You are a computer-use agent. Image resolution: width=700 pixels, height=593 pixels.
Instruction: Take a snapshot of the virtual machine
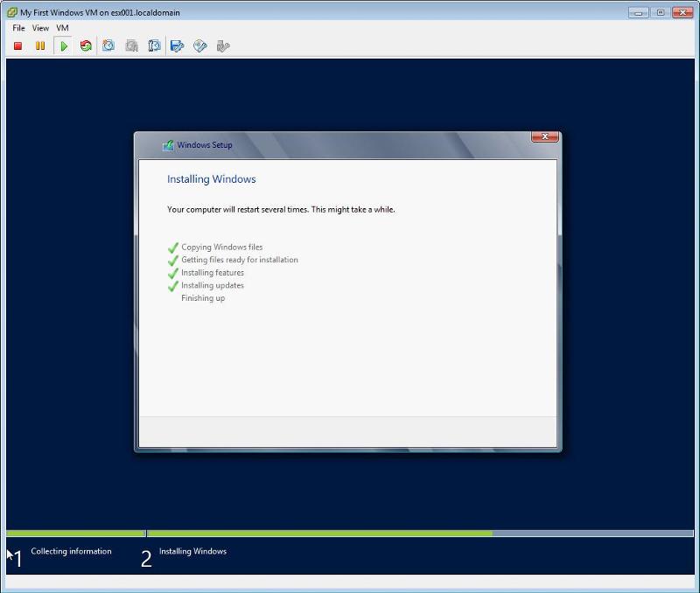(108, 45)
